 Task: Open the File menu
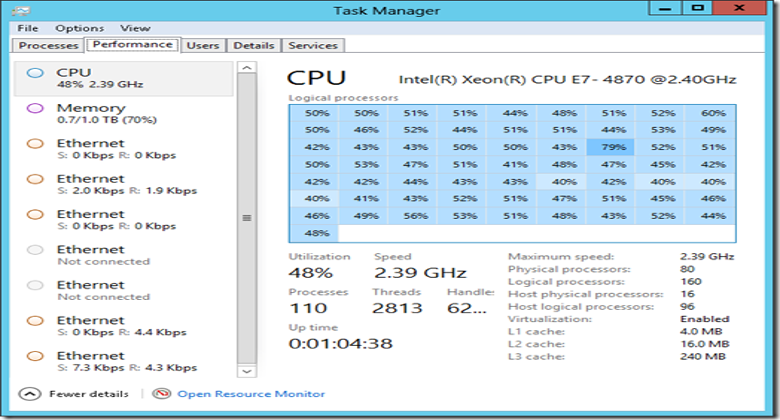coord(28,28)
